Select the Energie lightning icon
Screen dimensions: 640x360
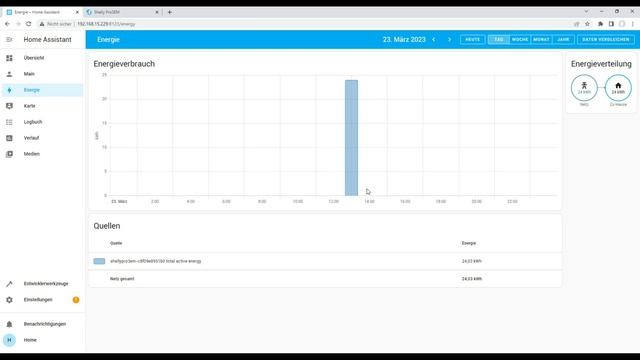[x=9, y=90]
